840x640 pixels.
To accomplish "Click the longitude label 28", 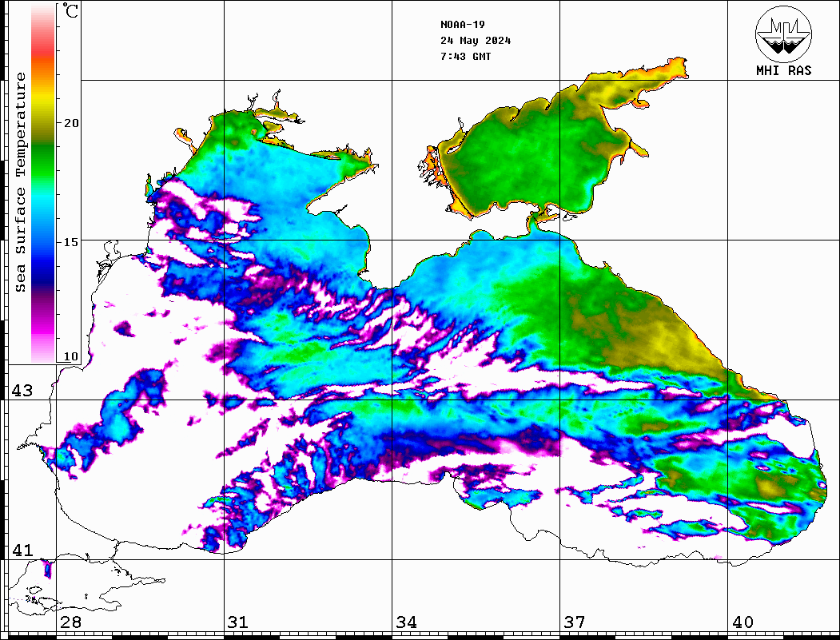I will [70, 622].
